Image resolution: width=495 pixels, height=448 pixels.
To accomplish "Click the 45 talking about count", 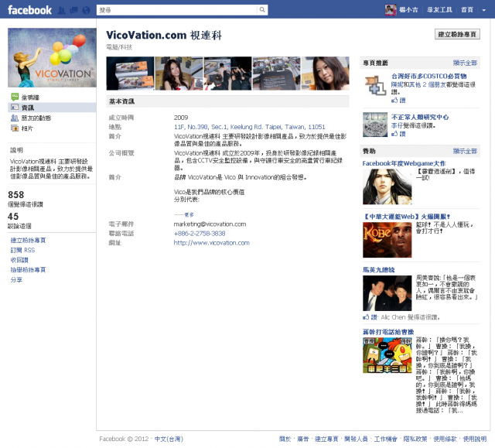I will click(x=13, y=217).
